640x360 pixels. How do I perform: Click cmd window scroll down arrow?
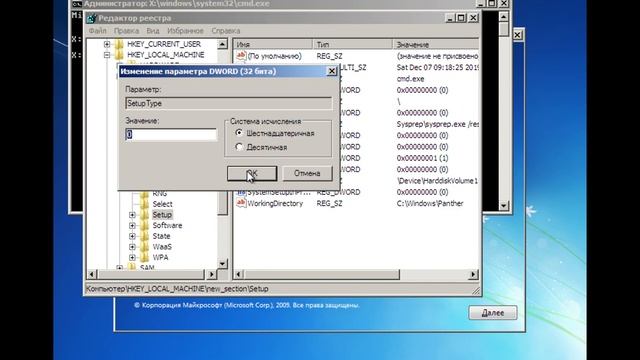504,205
